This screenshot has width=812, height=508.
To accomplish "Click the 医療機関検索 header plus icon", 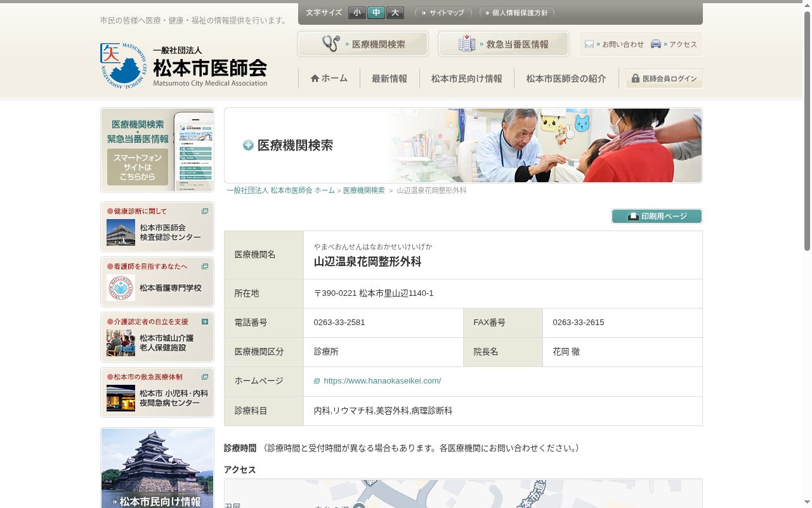I will (x=248, y=145).
